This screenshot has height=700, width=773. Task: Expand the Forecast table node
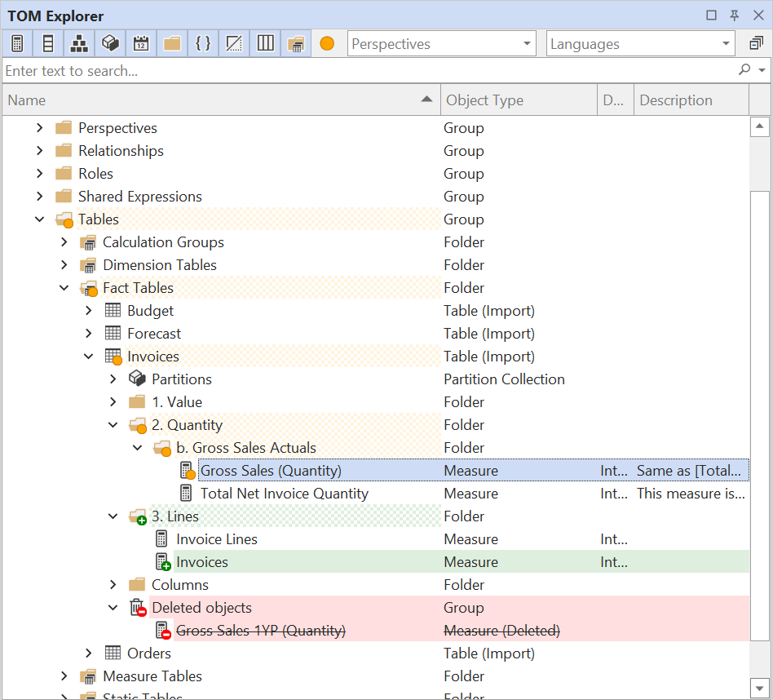point(89,334)
